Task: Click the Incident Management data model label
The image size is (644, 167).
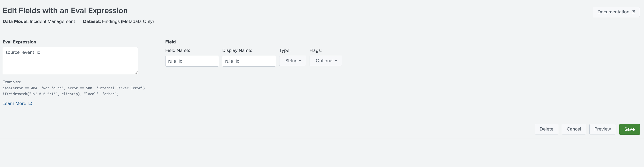Action: 52,21
